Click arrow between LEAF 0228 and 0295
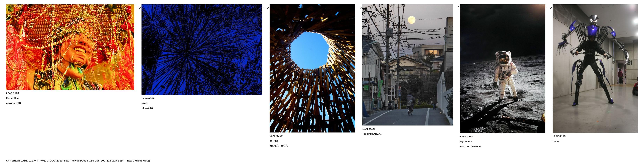Image resolution: width=644 pixels, height=165 pixels. click(456, 7)
